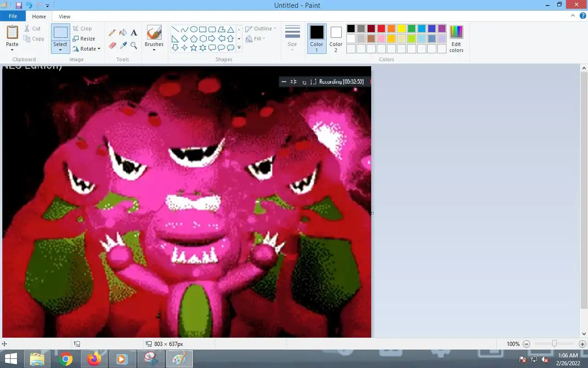This screenshot has width=588, height=368.
Task: Select the Rounded rectangle shape
Action: [212, 29]
